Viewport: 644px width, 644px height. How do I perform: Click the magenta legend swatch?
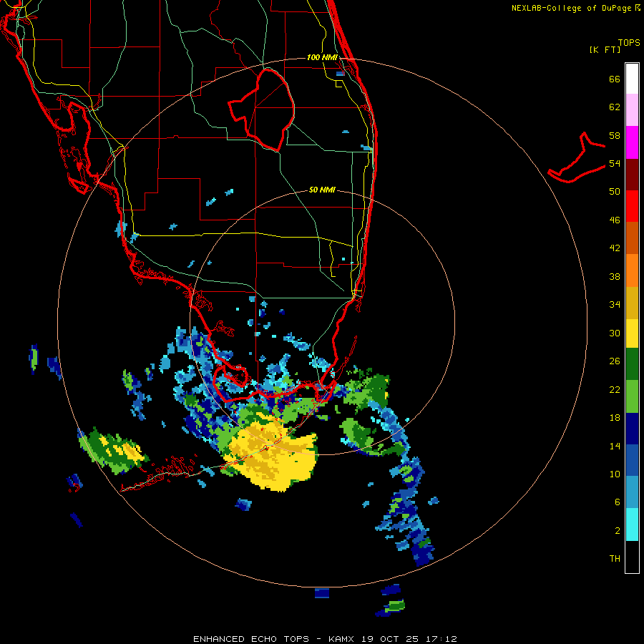632,142
